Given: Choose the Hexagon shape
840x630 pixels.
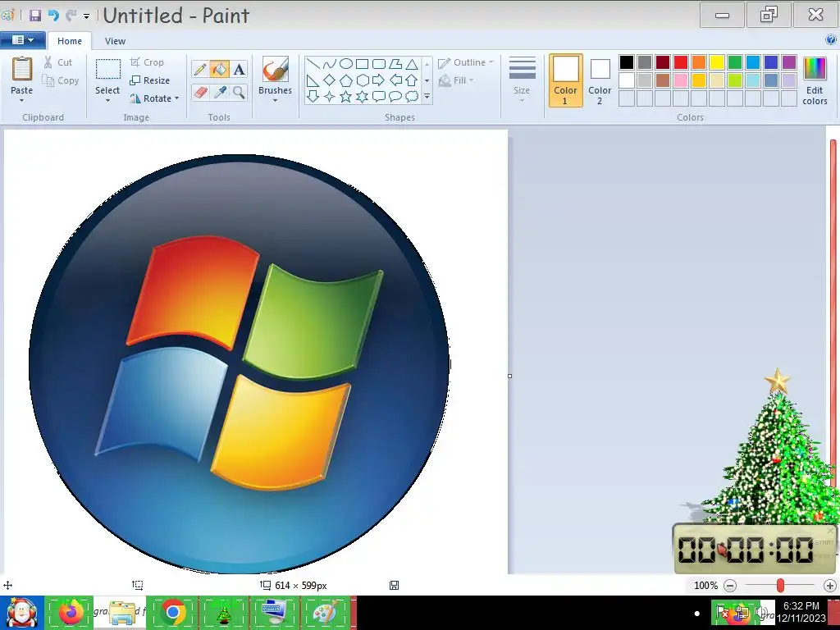Looking at the screenshot, I should (362, 80).
